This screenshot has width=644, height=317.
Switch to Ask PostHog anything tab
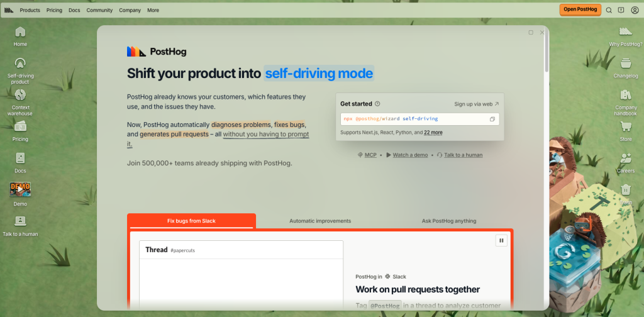click(449, 221)
